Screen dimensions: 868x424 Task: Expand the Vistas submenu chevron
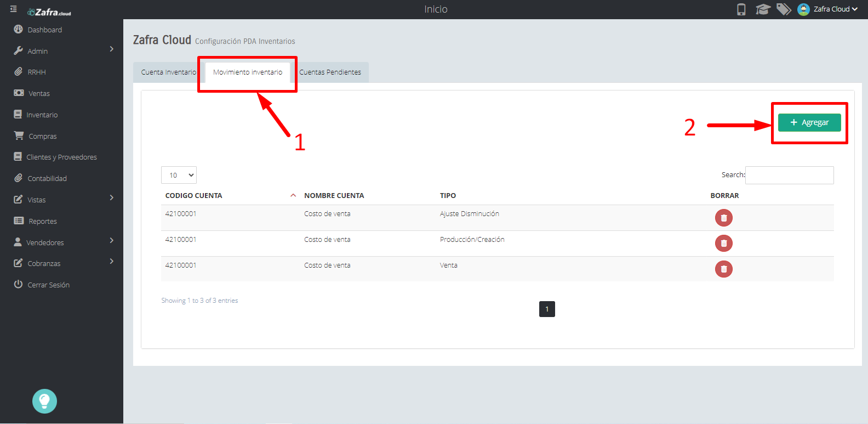point(112,197)
